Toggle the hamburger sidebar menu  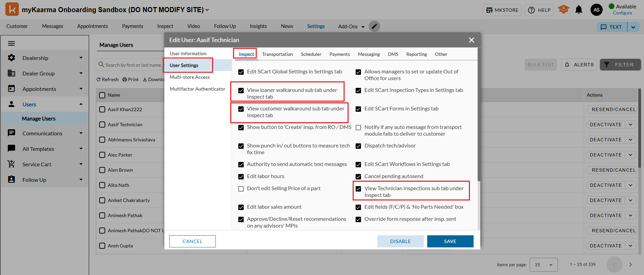(x=11, y=43)
